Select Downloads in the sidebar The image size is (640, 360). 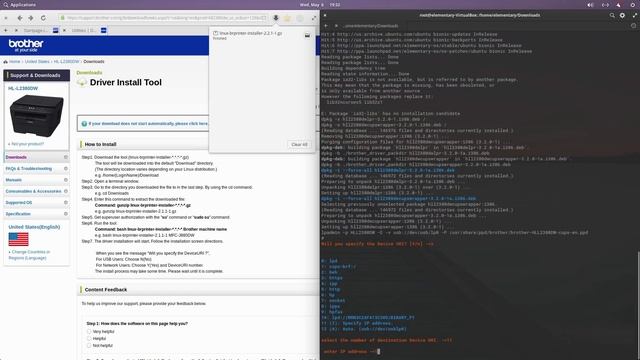[16, 157]
